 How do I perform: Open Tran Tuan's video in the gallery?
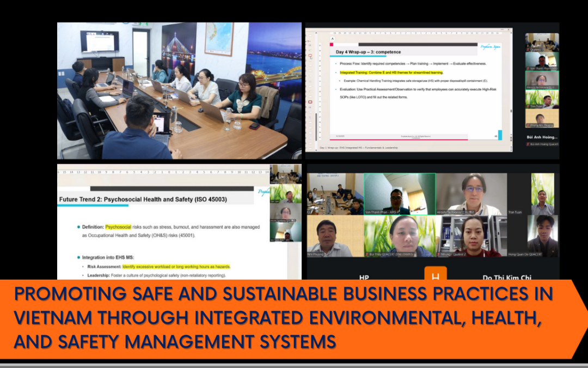[542, 194]
